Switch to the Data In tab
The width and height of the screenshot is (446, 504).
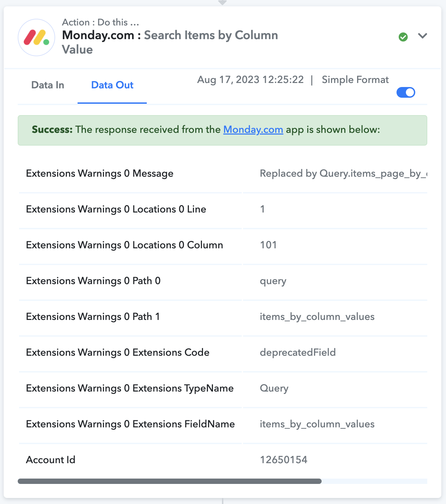(x=48, y=85)
